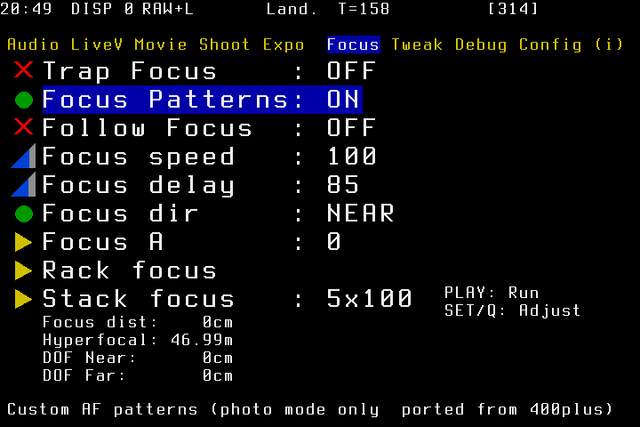Select the Focus speed row label

[x=138, y=157]
